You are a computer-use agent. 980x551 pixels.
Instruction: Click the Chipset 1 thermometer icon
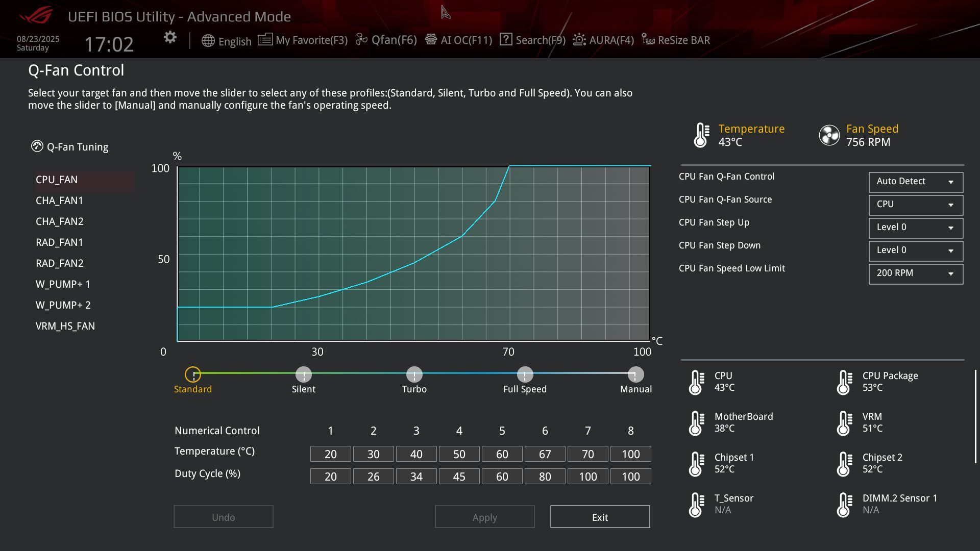coord(696,464)
